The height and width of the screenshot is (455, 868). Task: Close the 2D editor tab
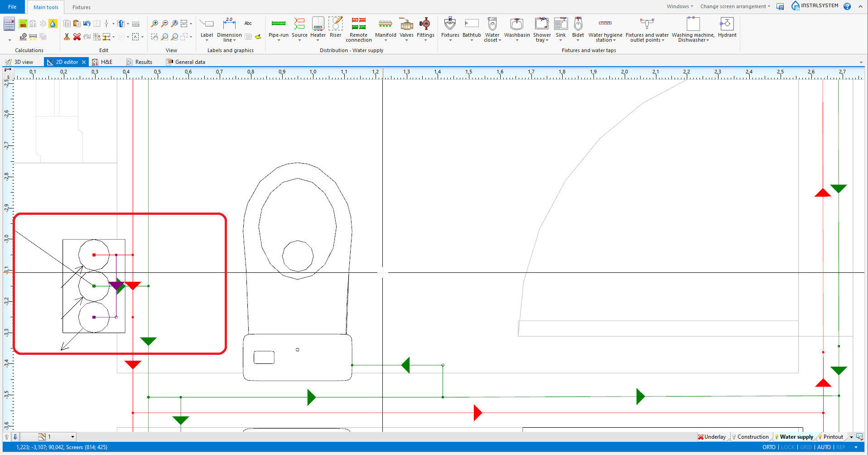pyautogui.click(x=84, y=62)
